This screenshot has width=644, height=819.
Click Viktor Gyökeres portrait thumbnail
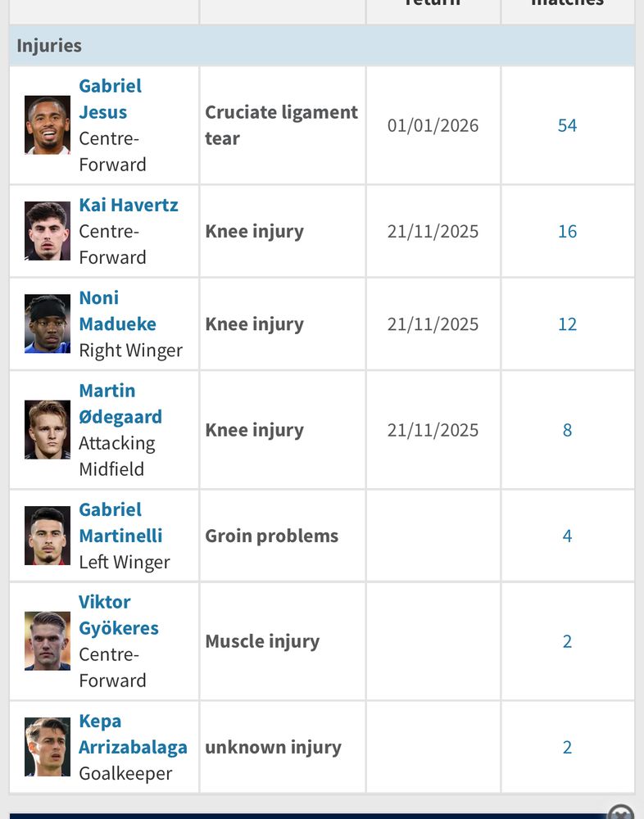click(x=48, y=641)
